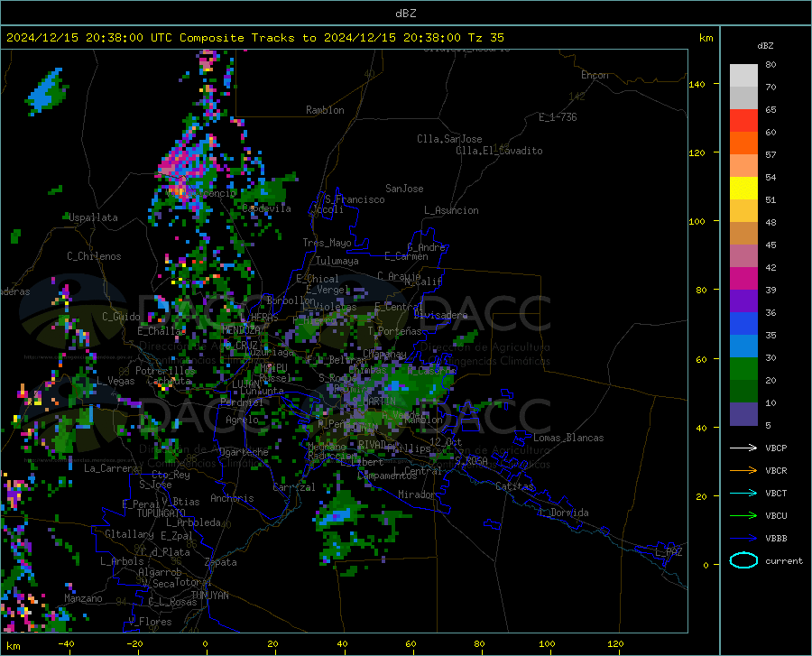The width and height of the screenshot is (812, 656).
Task: Click the Manzano map label
Action: pyautogui.click(x=83, y=598)
